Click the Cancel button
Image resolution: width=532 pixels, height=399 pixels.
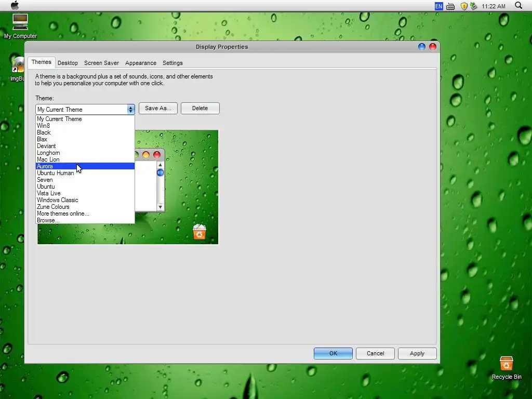[375, 353]
